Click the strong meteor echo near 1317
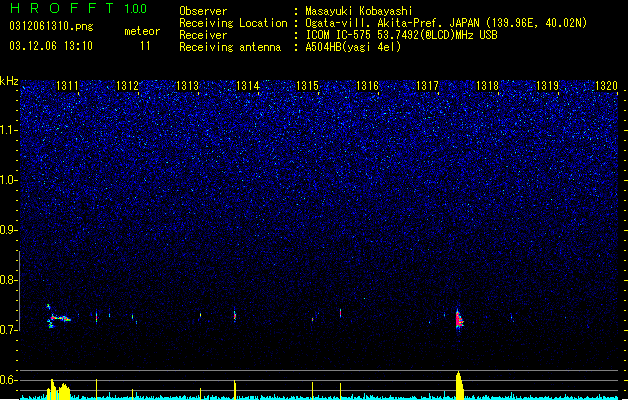Screen dimensions: 629x400 459,319
